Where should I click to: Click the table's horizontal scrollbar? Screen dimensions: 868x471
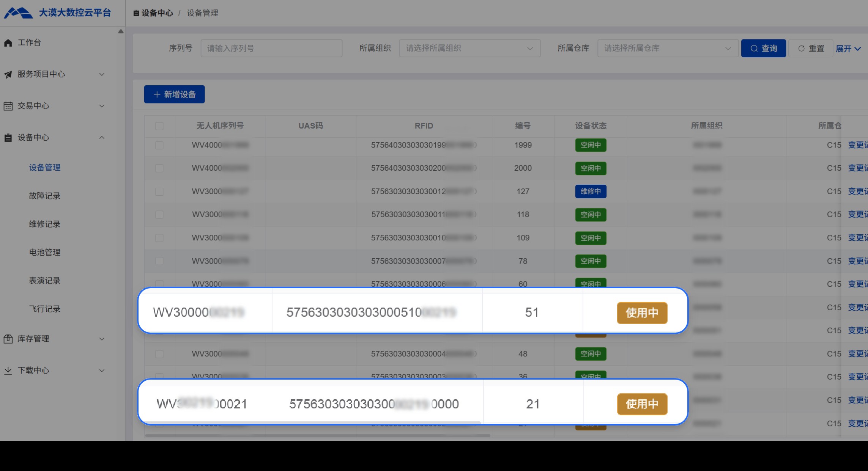(317, 435)
